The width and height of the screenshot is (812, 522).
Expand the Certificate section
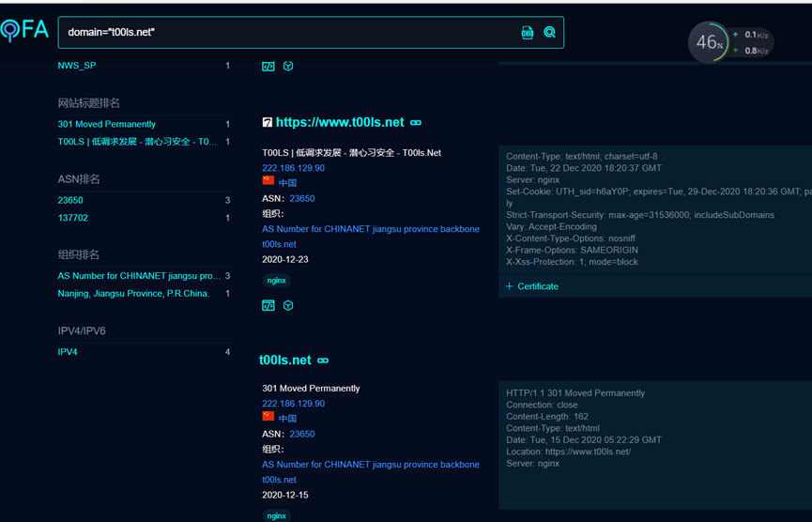(x=532, y=286)
